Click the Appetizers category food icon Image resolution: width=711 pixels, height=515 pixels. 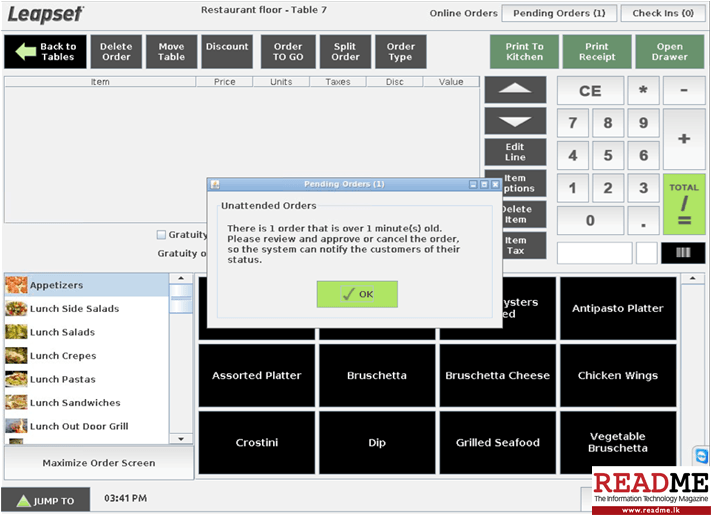[16, 285]
